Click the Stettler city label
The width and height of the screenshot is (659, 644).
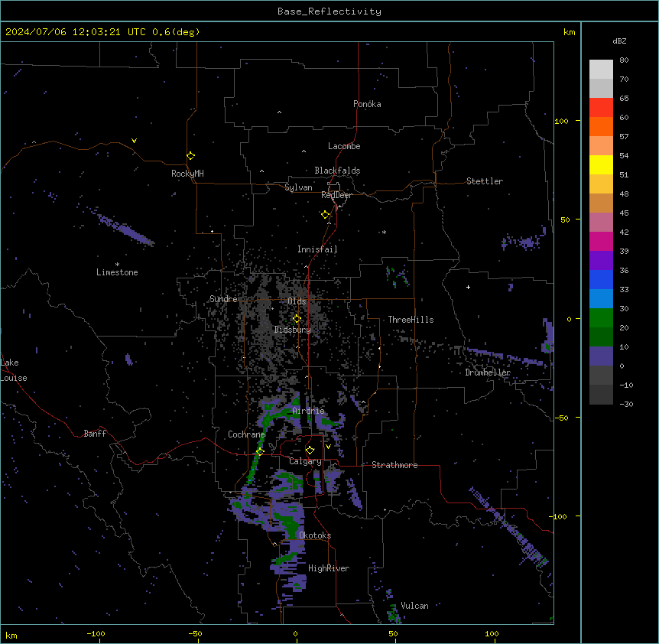(x=485, y=181)
